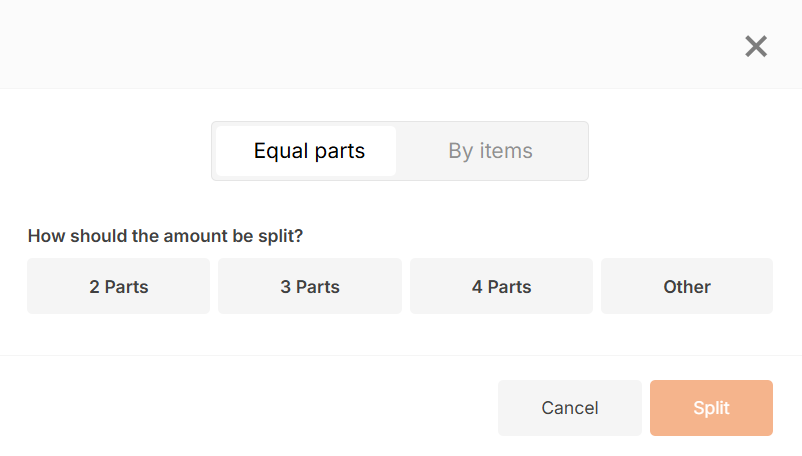Image resolution: width=802 pixels, height=456 pixels.
Task: Select the 2 Parts option
Action: pos(119,286)
